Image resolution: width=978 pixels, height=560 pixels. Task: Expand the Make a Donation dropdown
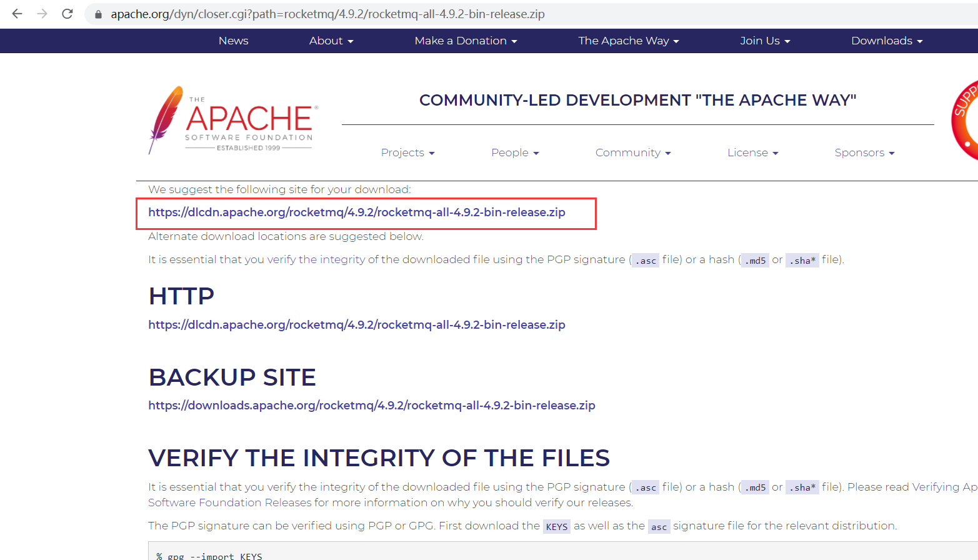coord(466,41)
